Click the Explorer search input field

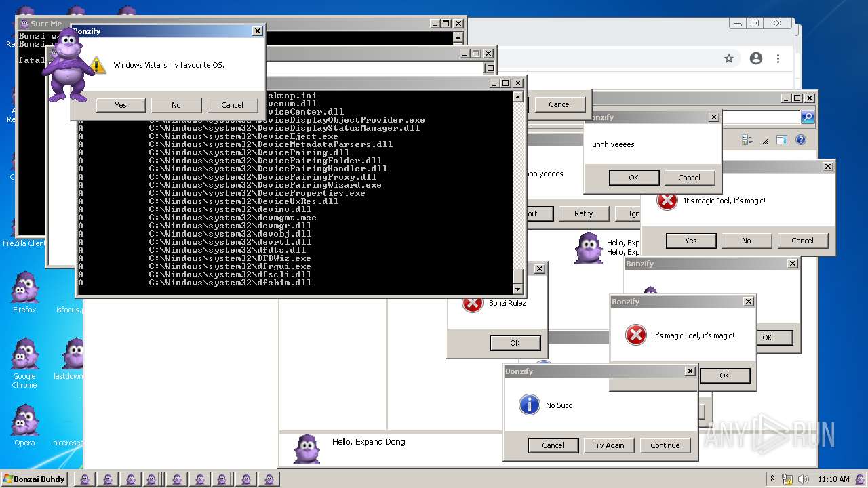coord(762,117)
